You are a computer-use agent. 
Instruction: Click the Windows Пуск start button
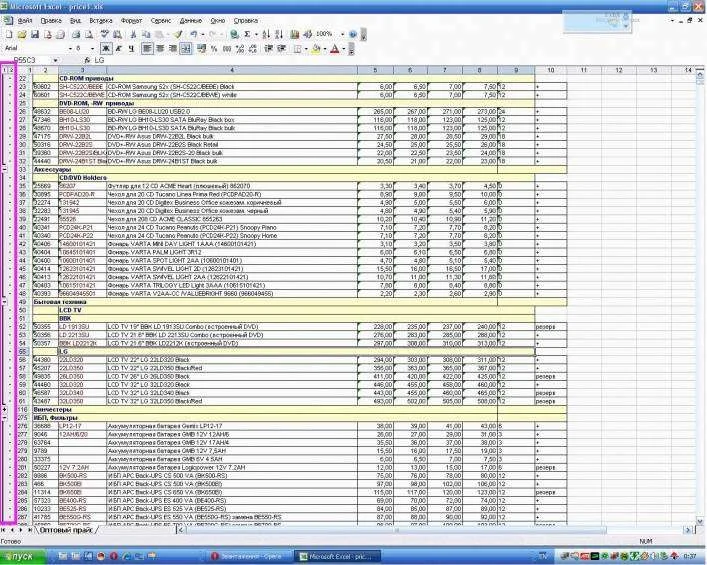(22, 556)
